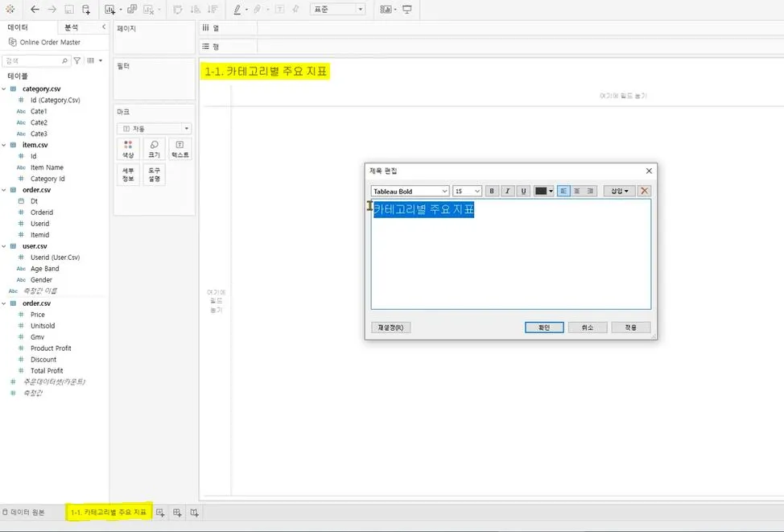Start presentation mode monitor icon
Viewport: 784px width, 532px height.
(x=407, y=10)
